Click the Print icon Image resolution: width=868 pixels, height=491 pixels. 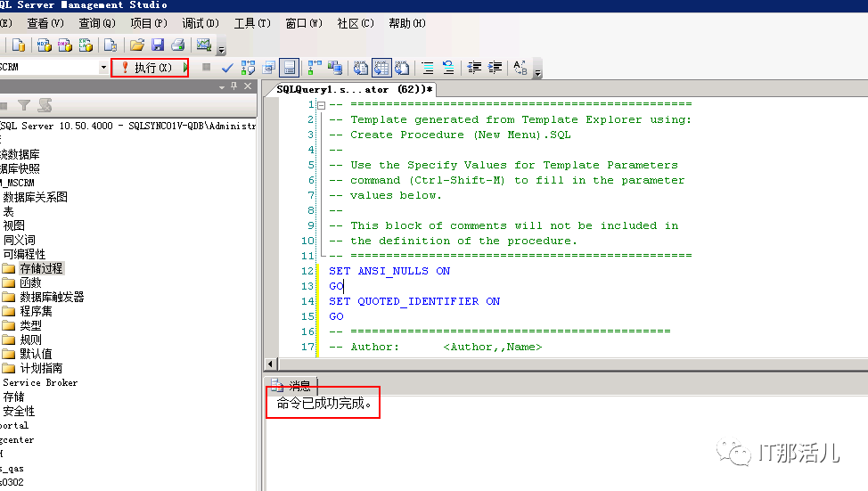(177, 45)
